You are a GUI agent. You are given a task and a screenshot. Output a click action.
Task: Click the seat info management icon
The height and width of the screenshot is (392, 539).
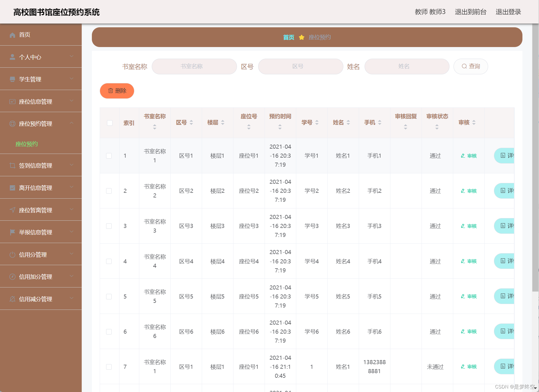pos(12,101)
